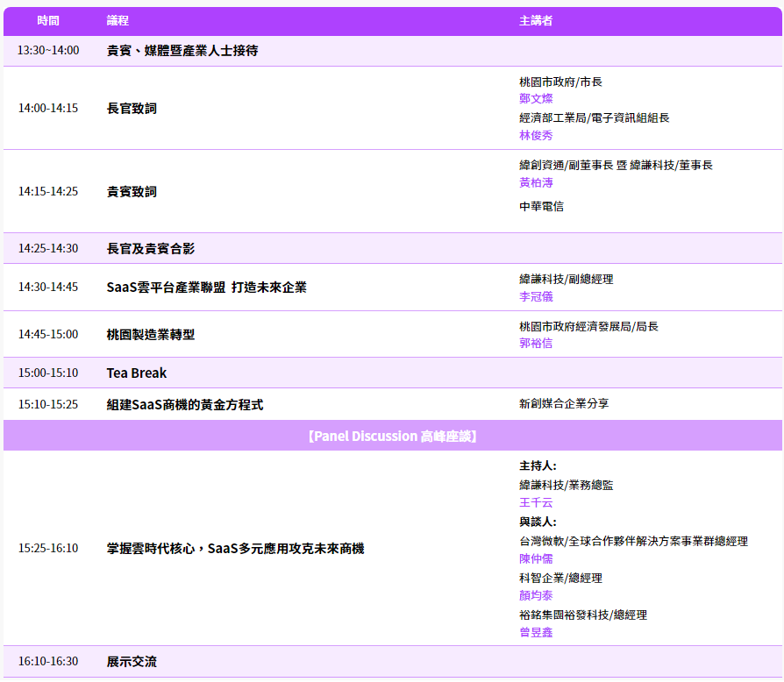Screen dimensions: 784x682
Task: Open moderator link 王千云
Action: click(536, 502)
